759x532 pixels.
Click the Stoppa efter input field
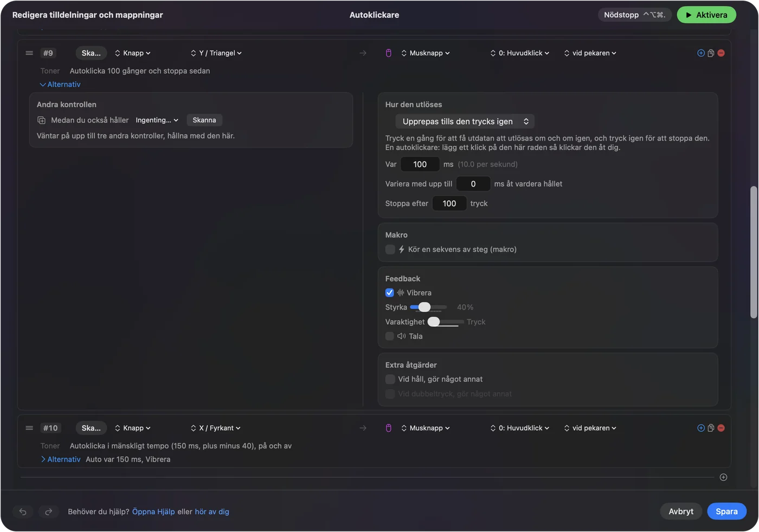pos(449,203)
